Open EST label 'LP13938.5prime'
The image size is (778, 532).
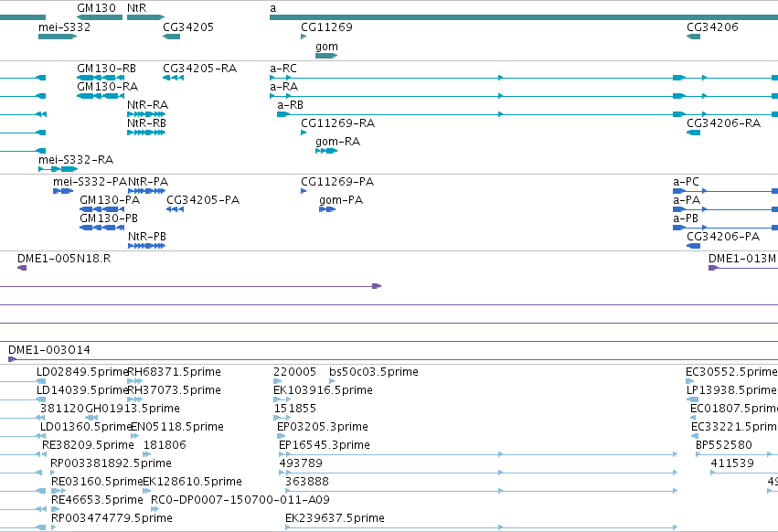coord(732,390)
